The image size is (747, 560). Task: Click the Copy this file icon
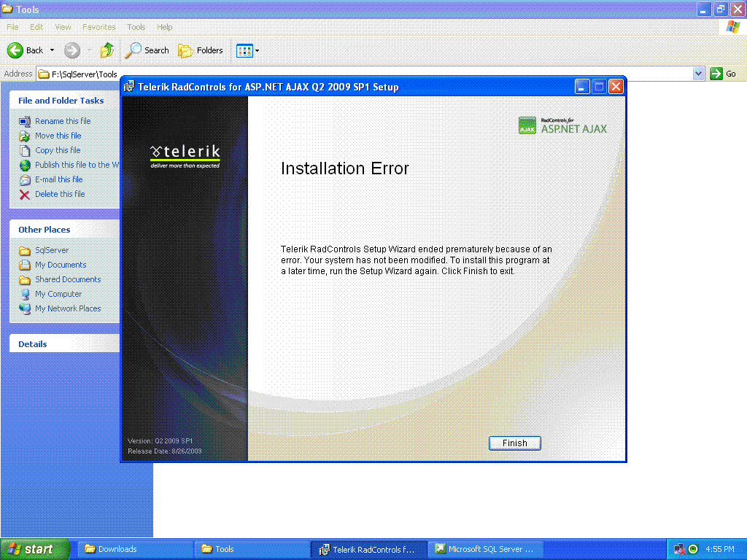(x=25, y=151)
